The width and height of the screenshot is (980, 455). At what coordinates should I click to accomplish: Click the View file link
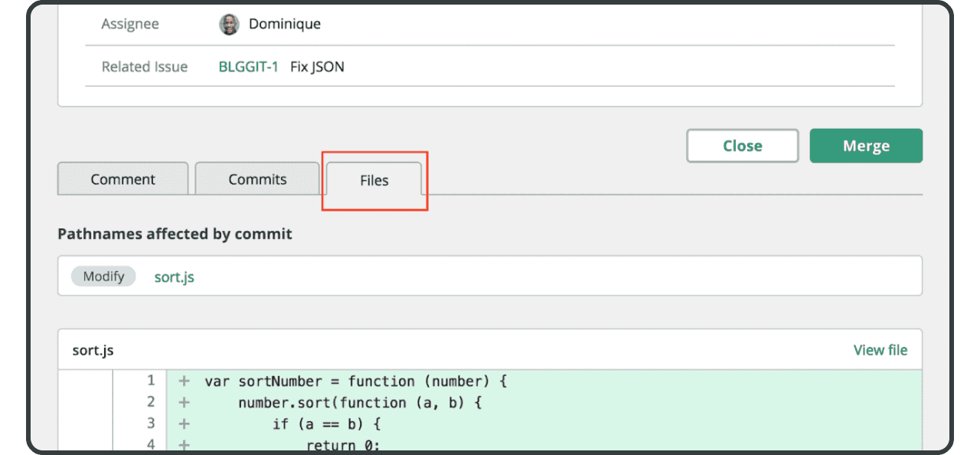[x=880, y=350]
